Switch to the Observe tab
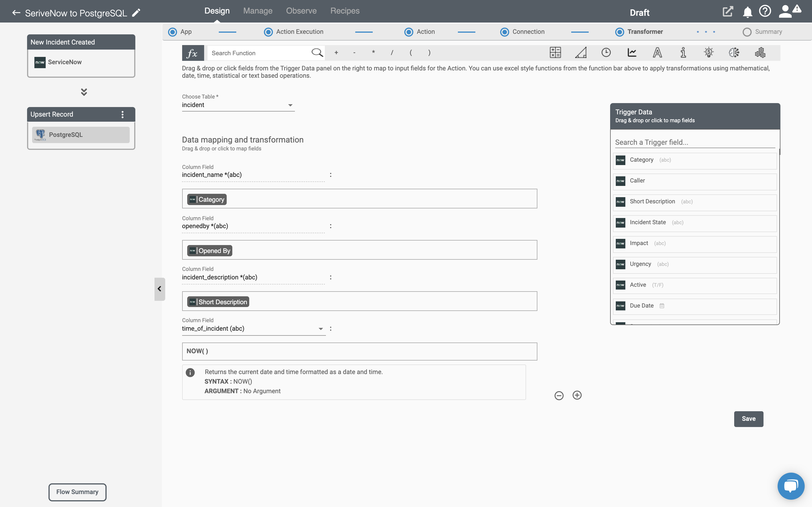812x507 pixels. [x=301, y=10]
